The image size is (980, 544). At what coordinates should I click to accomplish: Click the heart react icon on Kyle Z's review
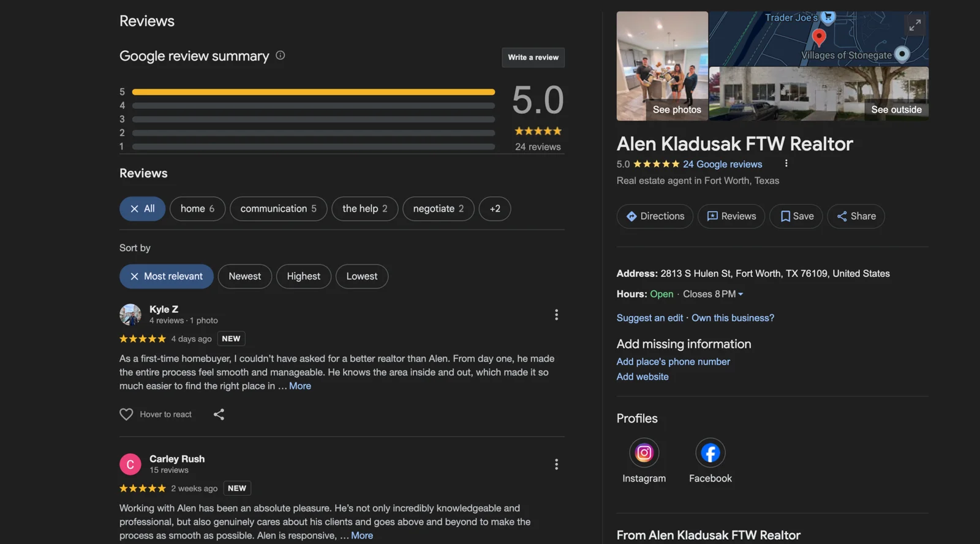[x=126, y=415]
